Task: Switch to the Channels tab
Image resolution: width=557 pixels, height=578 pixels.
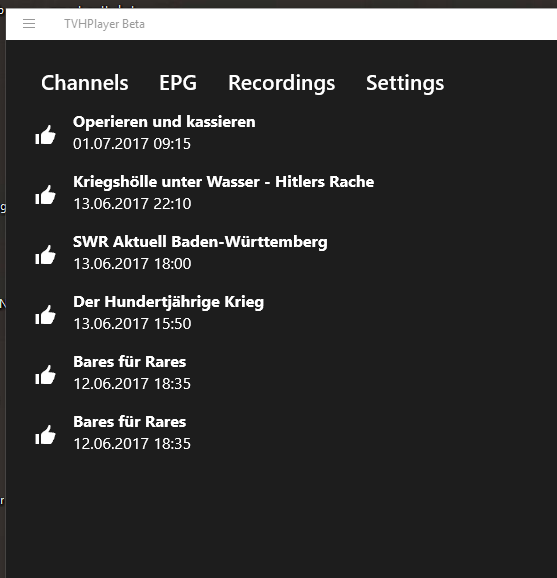Action: [85, 83]
